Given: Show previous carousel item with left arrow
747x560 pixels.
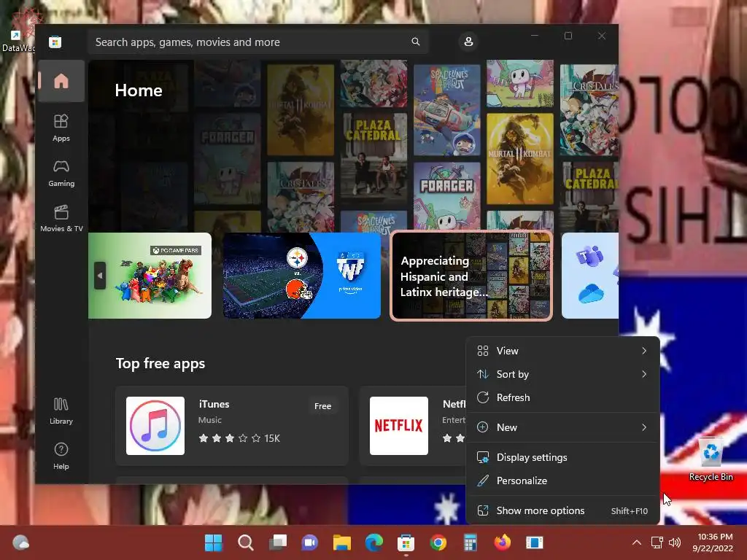Looking at the screenshot, I should click(99, 275).
